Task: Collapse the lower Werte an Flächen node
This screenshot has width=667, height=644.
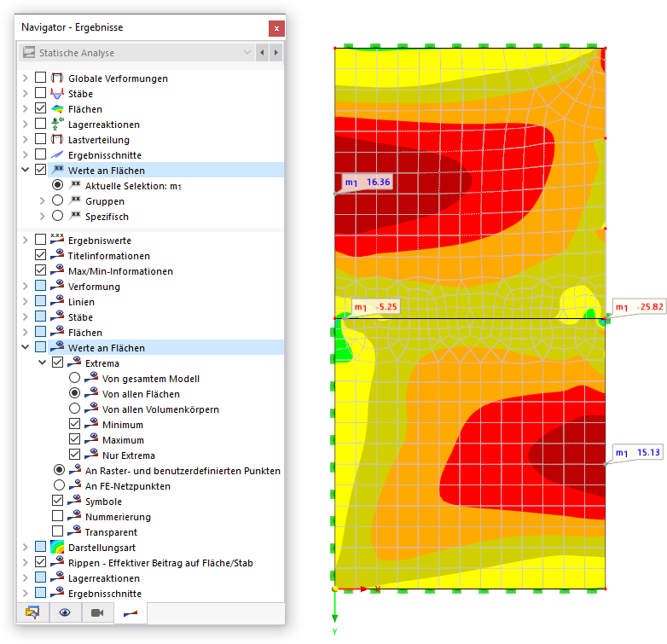Action: click(25, 347)
